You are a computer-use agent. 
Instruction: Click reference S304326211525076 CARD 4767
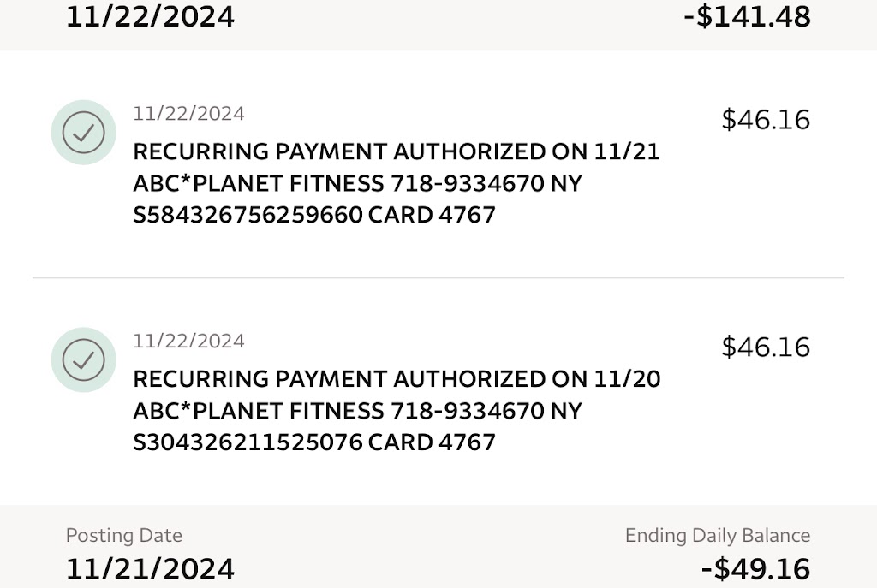pyautogui.click(x=314, y=442)
